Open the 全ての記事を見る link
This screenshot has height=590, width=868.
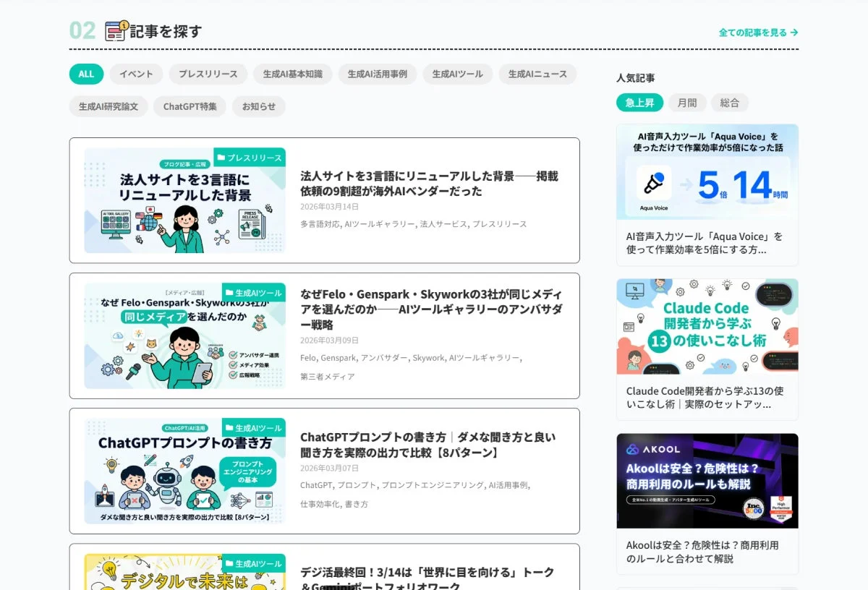point(751,33)
